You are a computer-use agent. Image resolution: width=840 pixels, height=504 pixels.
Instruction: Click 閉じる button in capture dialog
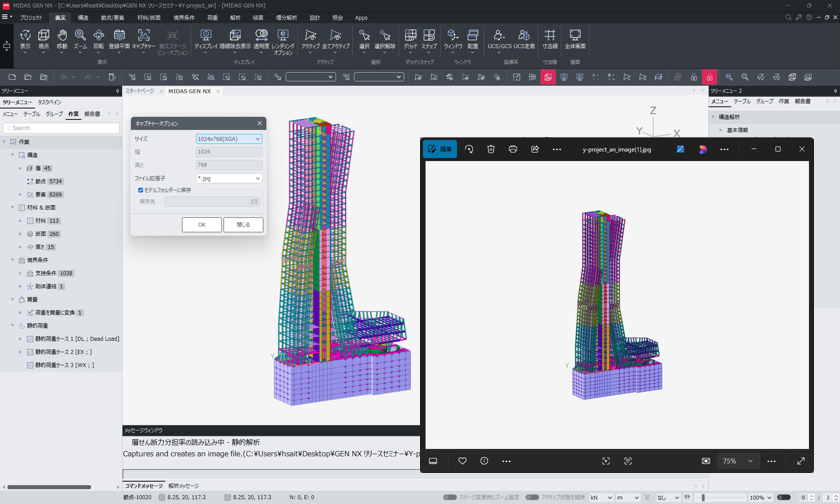243,225
